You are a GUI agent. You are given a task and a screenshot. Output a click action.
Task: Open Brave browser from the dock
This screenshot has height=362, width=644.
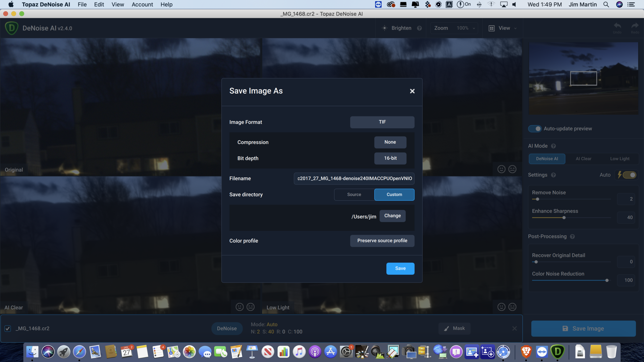(526, 351)
